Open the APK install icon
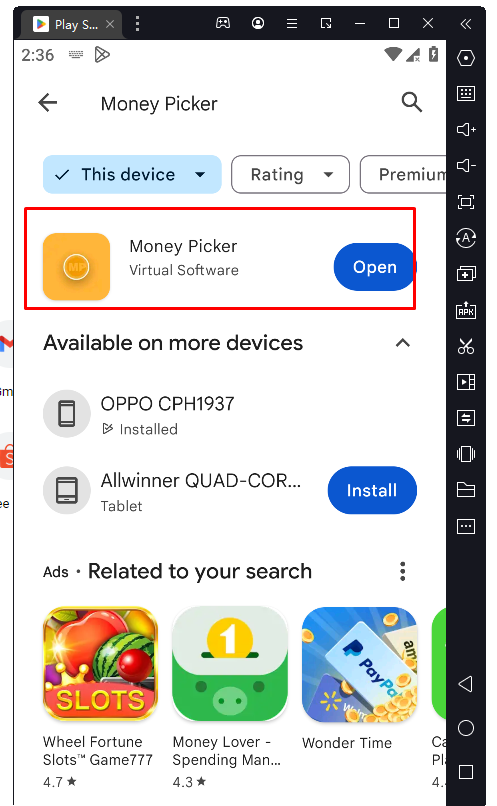The height and width of the screenshot is (806, 497). pos(466,310)
